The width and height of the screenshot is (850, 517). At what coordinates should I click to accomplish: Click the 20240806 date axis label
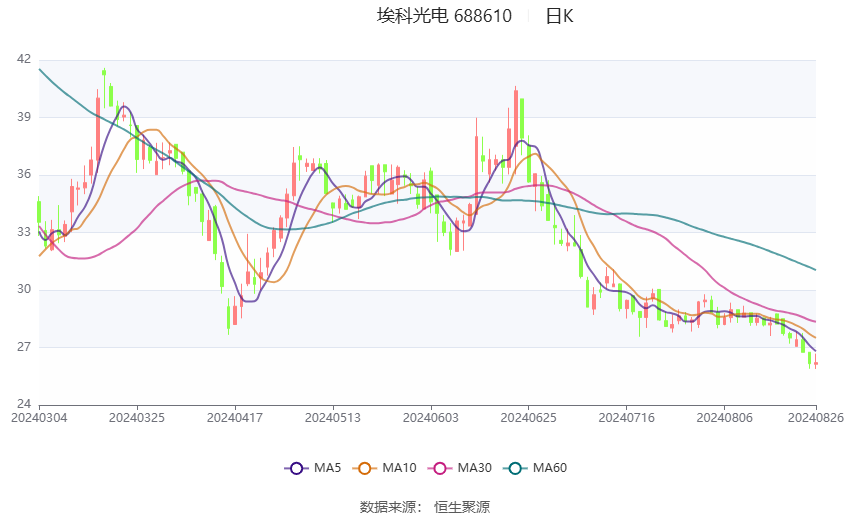pyautogui.click(x=724, y=418)
